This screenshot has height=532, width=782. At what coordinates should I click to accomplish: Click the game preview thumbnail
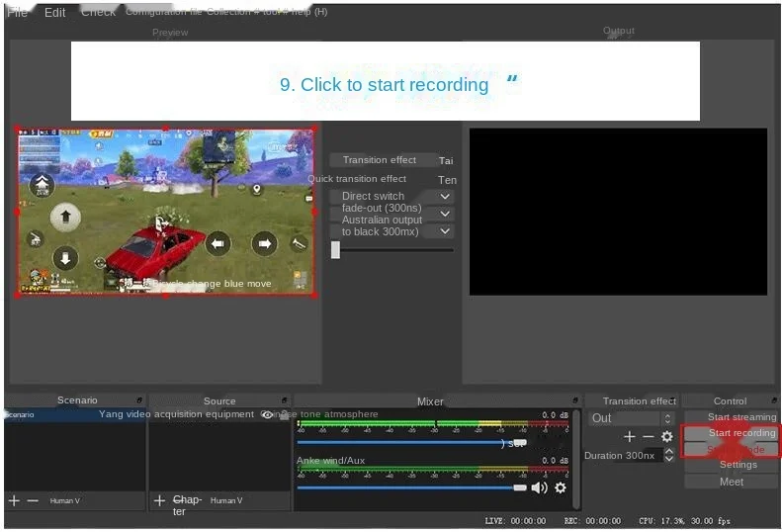coord(165,212)
